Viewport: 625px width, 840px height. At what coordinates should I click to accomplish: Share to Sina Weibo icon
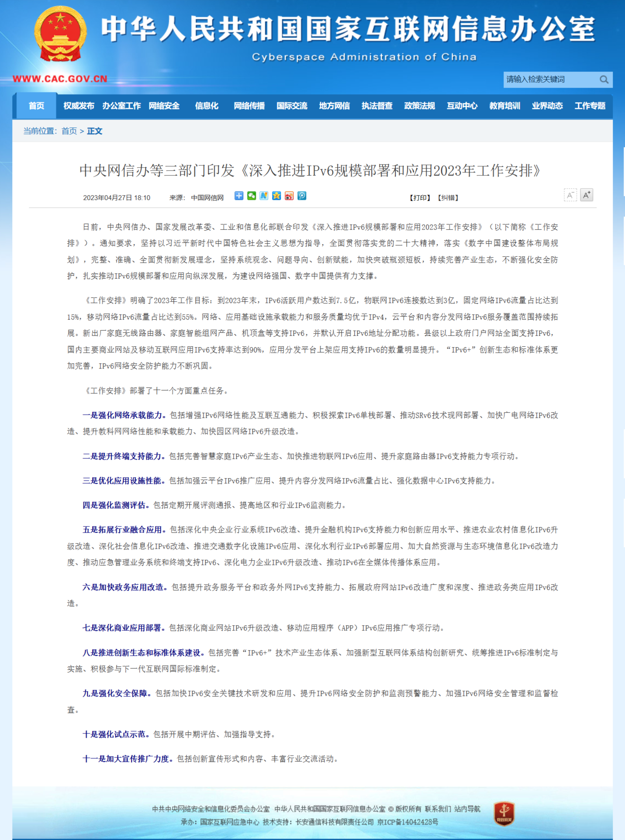(x=289, y=196)
